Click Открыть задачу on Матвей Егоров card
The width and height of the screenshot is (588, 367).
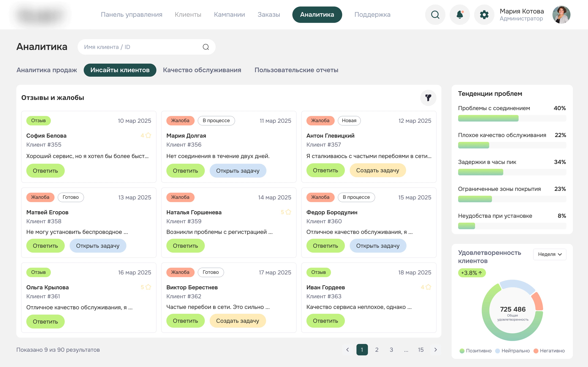98,246
